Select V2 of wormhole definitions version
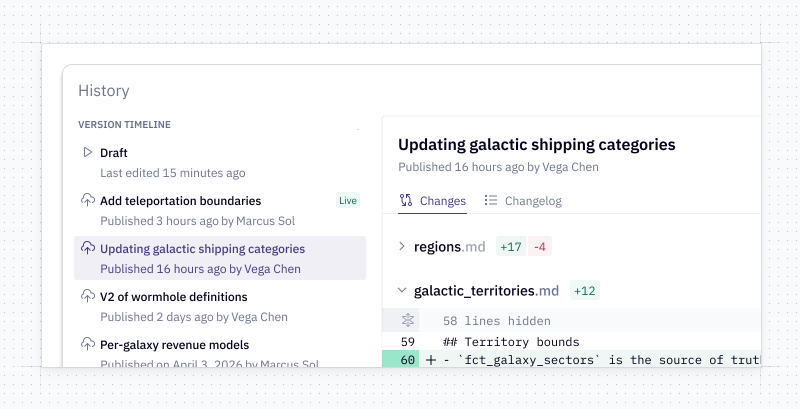 173,297
